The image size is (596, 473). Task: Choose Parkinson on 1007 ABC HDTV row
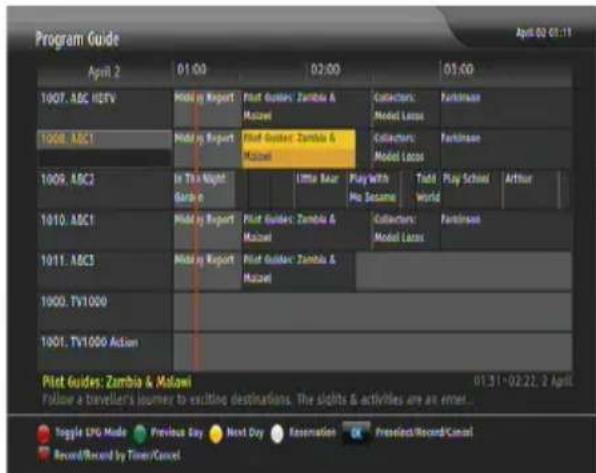click(x=506, y=108)
